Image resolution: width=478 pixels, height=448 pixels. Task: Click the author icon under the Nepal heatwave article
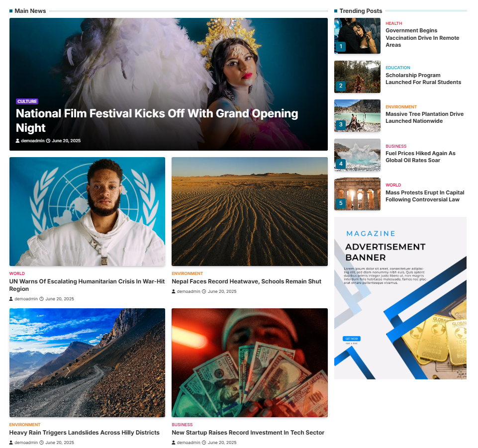click(174, 292)
